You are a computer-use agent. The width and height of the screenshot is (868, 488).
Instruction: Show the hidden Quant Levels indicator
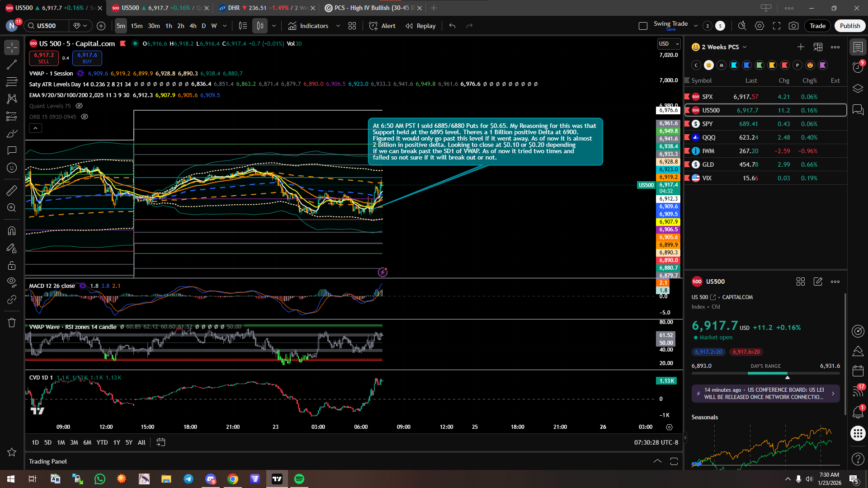pos(79,106)
